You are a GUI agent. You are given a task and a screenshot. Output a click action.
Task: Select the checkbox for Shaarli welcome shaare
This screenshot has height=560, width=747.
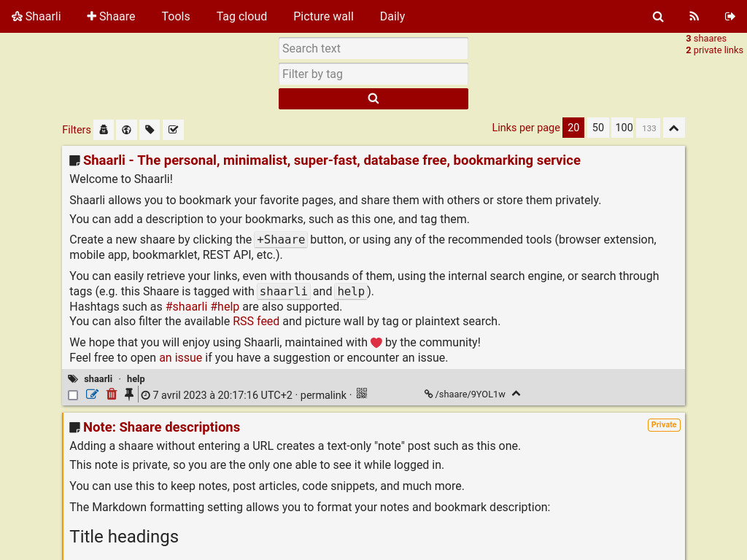click(x=73, y=395)
